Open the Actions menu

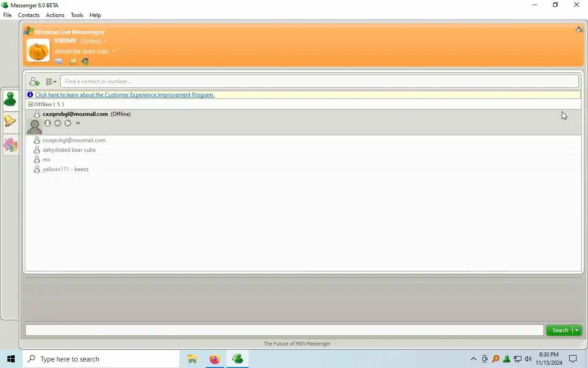click(55, 15)
